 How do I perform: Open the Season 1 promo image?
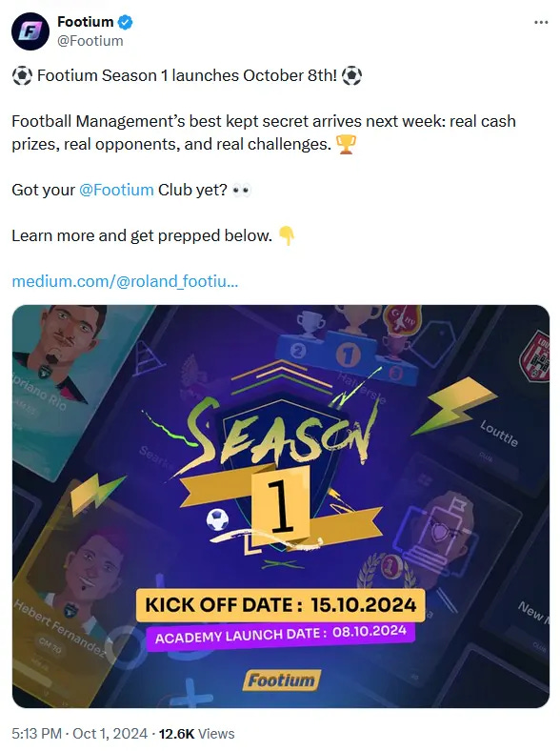point(281,506)
